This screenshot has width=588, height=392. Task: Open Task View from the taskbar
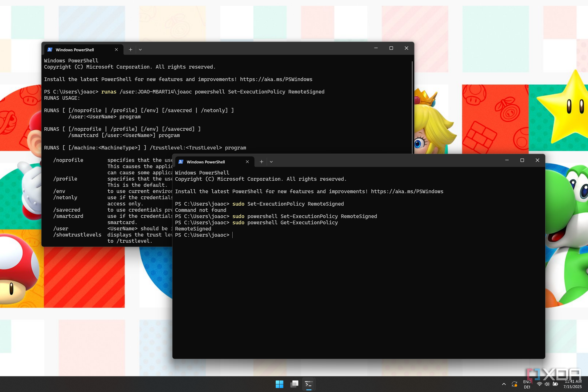coord(294,384)
